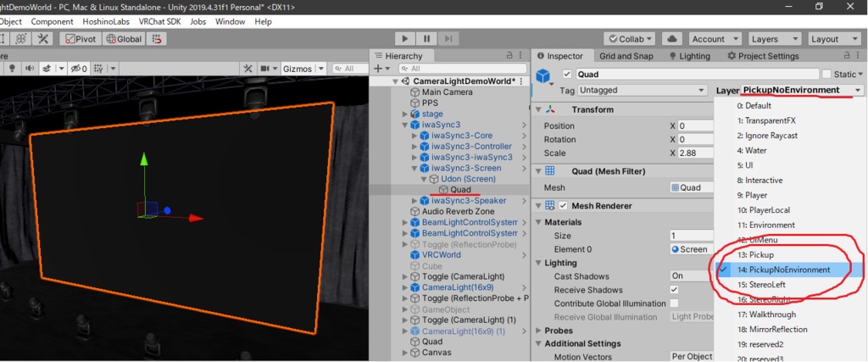
Task: Toggle the snap-to-grid magnet icon
Action: pyautogui.click(x=157, y=39)
